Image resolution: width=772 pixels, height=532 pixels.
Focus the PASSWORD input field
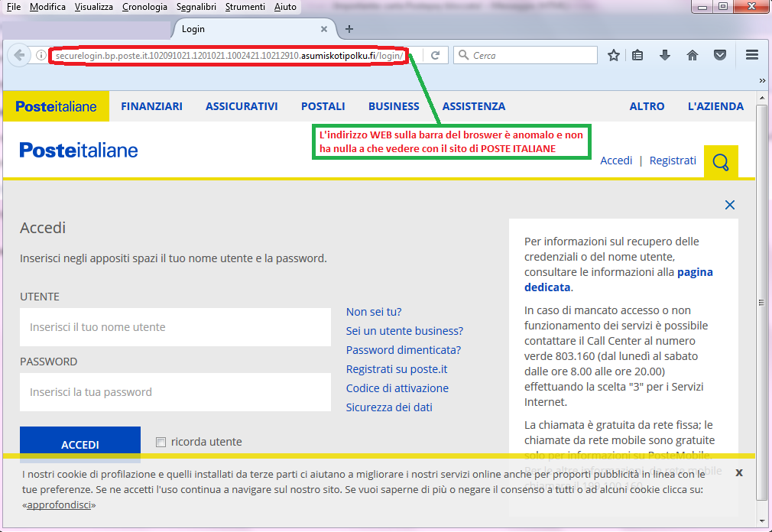point(175,392)
